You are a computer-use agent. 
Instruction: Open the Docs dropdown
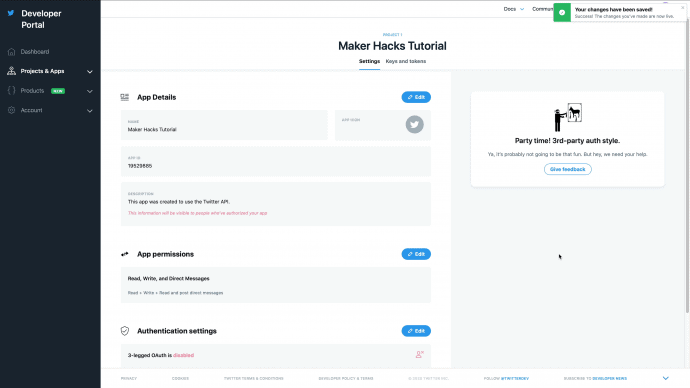click(x=514, y=9)
